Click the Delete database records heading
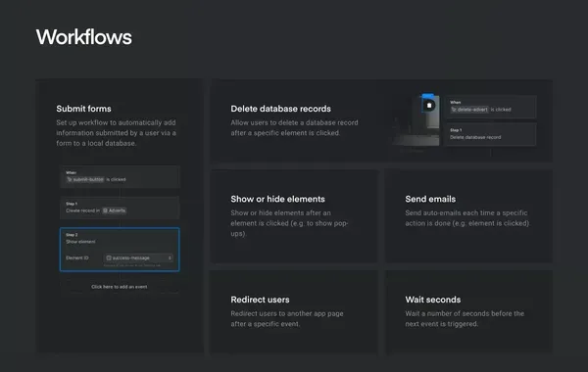Viewport: 588px width, 372px height. pyautogui.click(x=281, y=109)
